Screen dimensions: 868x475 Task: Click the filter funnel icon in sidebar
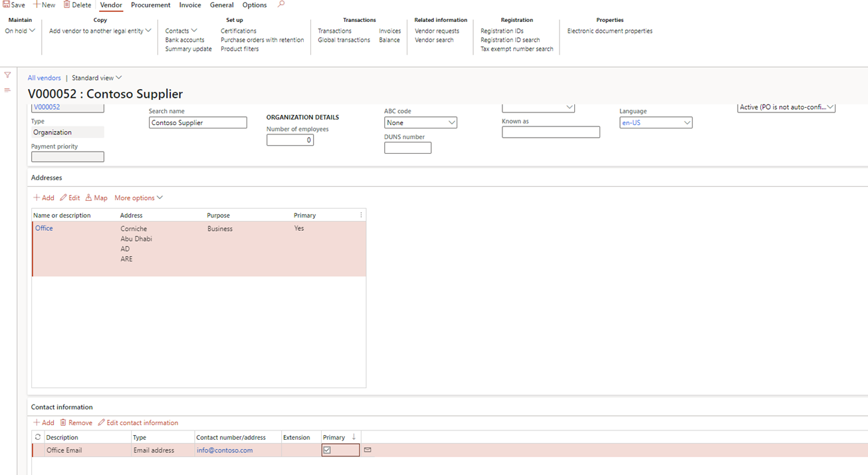(x=7, y=75)
